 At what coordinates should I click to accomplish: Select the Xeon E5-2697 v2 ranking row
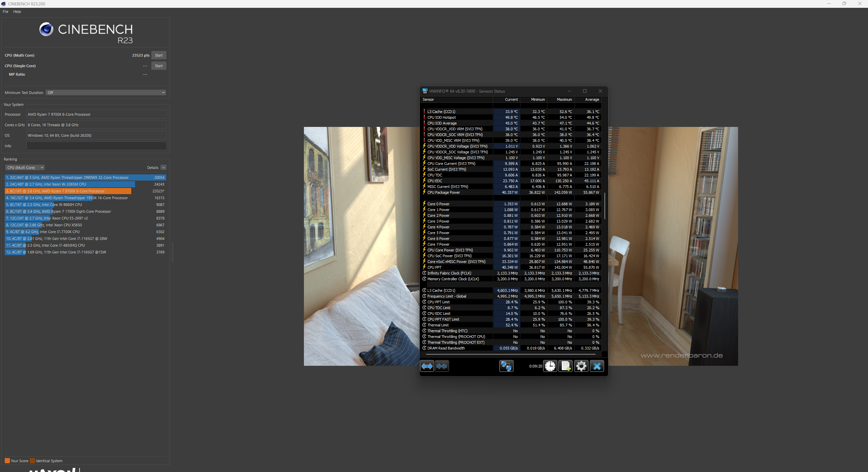point(85,218)
